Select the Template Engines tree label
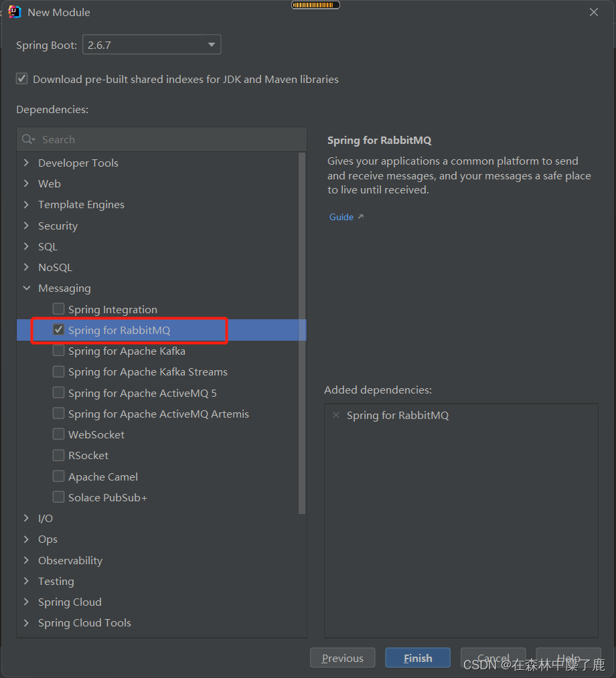Screen dimensions: 616x678 tap(81, 205)
